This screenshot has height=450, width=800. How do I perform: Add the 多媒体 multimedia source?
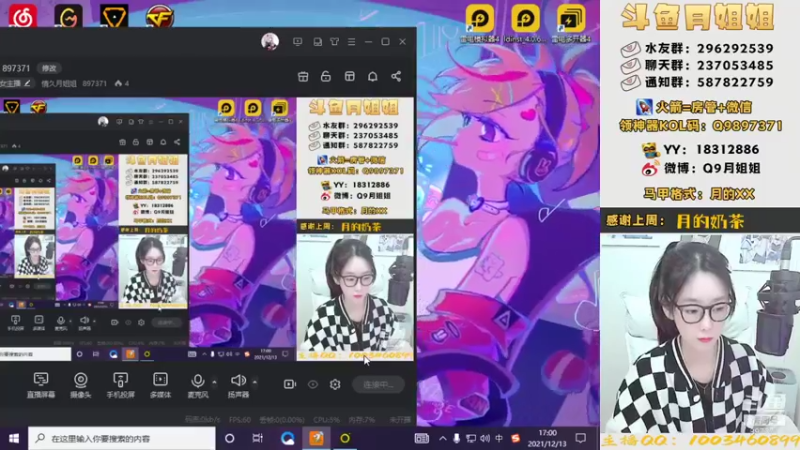coord(160,385)
